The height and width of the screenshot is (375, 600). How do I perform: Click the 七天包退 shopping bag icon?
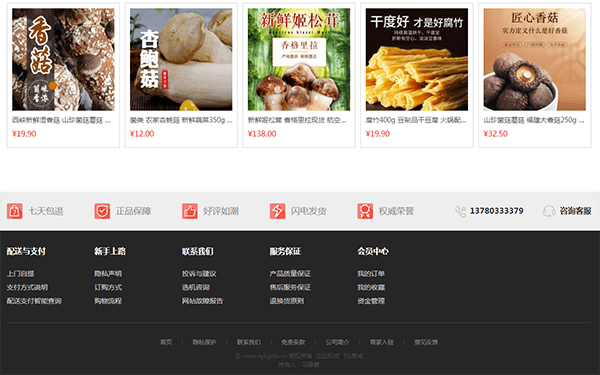tap(15, 211)
